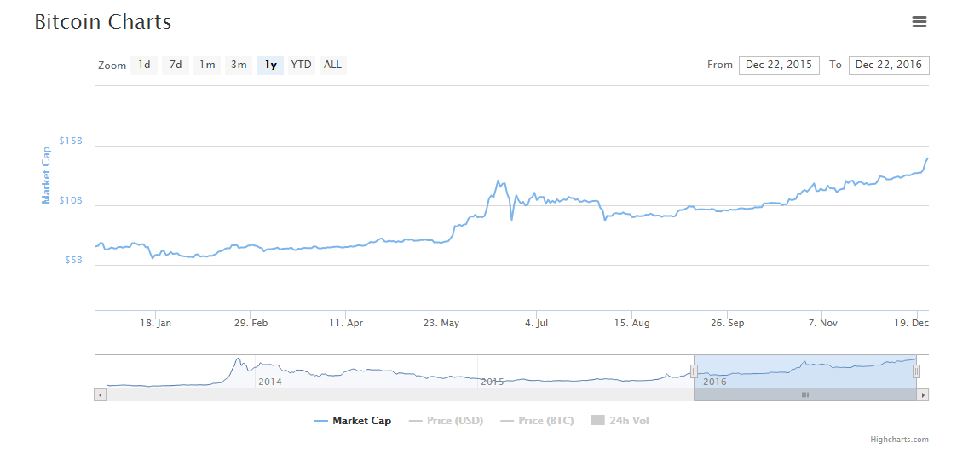Click the $5B axis label
The height and width of the screenshot is (460, 980).
[74, 260]
